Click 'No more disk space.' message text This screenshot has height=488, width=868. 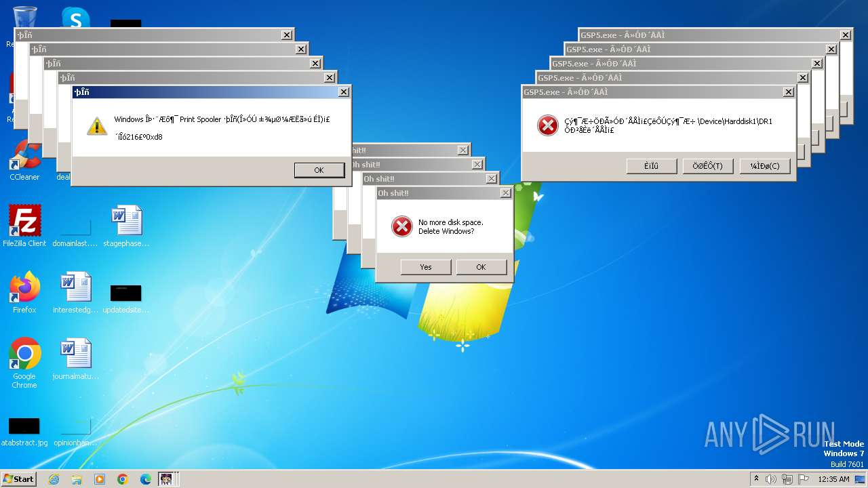click(450, 222)
